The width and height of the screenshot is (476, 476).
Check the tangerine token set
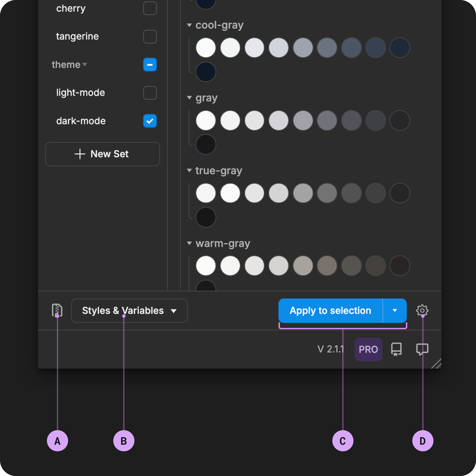[150, 36]
